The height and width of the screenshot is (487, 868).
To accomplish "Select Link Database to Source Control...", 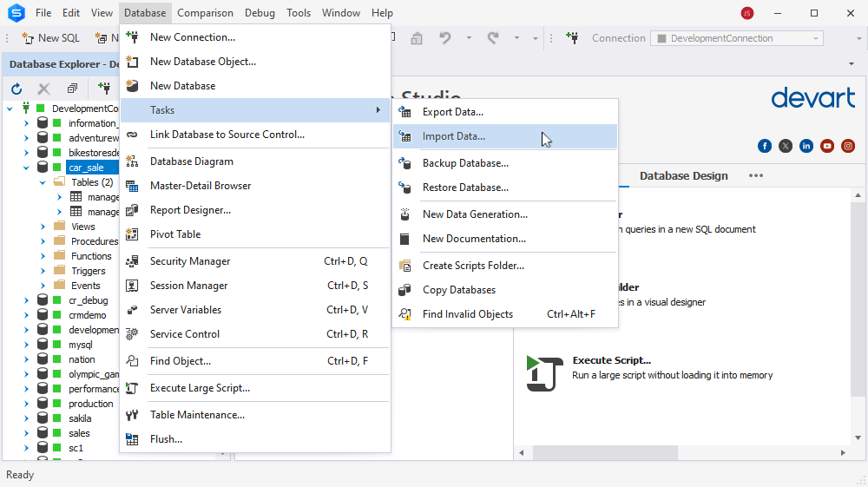I will (255, 135).
